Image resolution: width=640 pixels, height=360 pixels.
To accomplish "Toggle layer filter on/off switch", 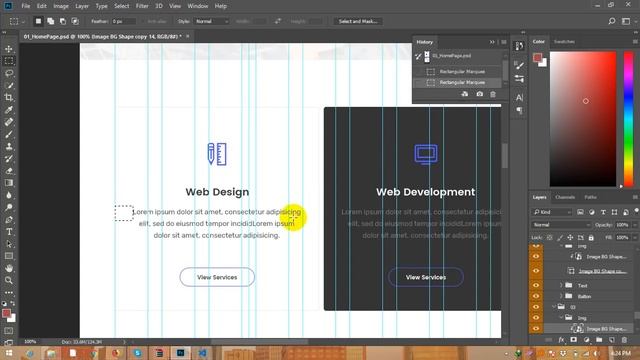I will (x=636, y=211).
